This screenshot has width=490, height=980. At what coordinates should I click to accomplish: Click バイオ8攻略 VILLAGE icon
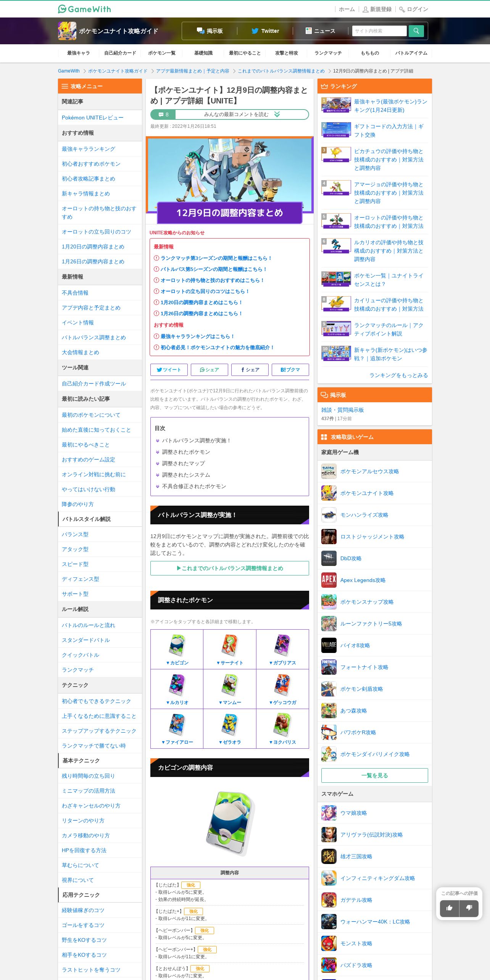pyautogui.click(x=329, y=645)
